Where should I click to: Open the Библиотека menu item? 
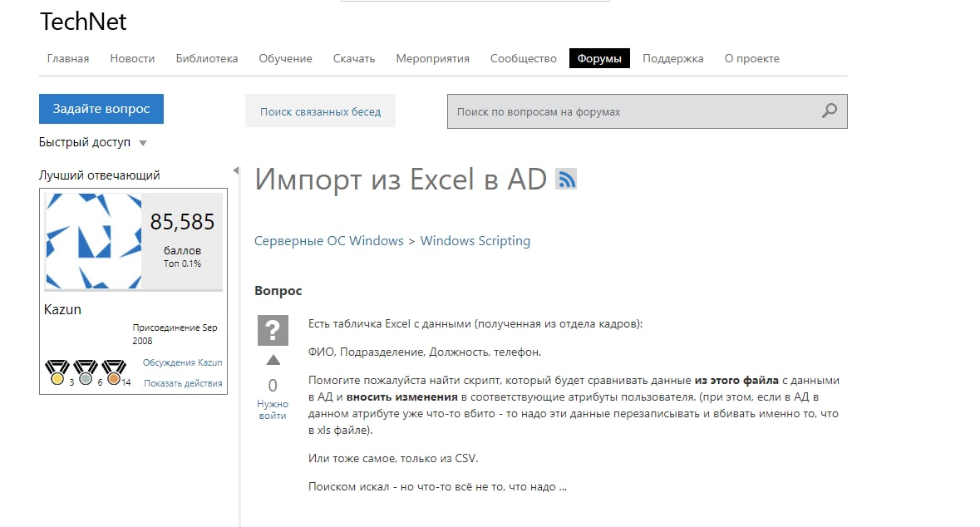[207, 58]
